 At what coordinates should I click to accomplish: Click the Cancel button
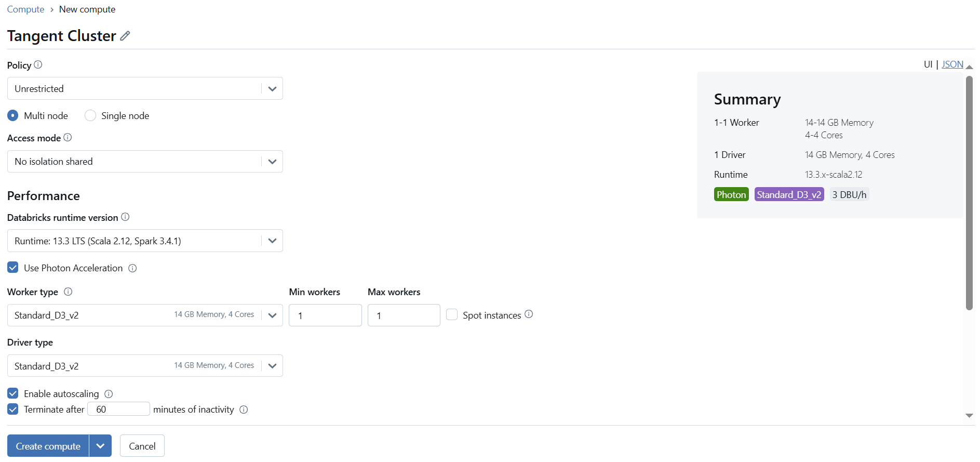[142, 446]
